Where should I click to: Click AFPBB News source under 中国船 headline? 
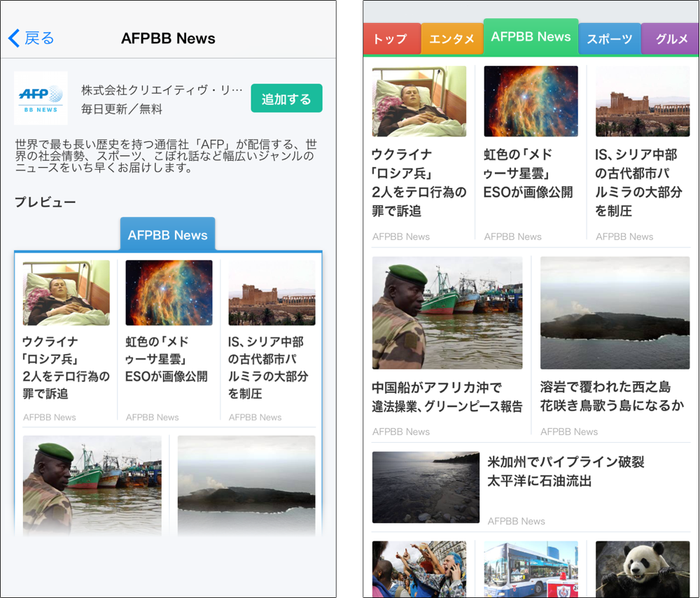coord(401,432)
